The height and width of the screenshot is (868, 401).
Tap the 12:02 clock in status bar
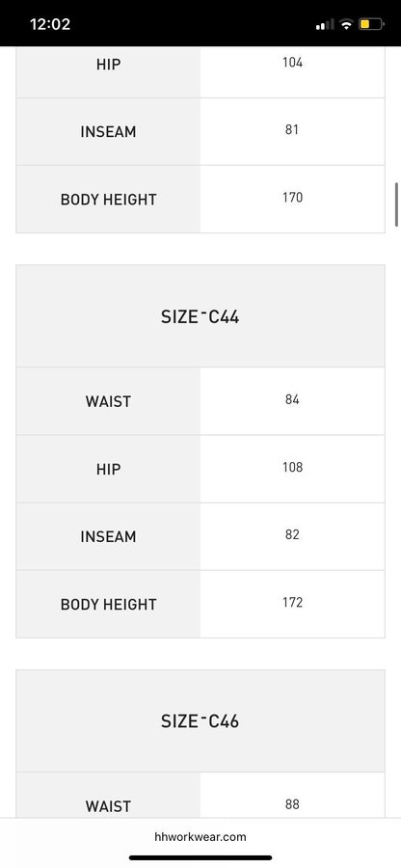click(50, 24)
